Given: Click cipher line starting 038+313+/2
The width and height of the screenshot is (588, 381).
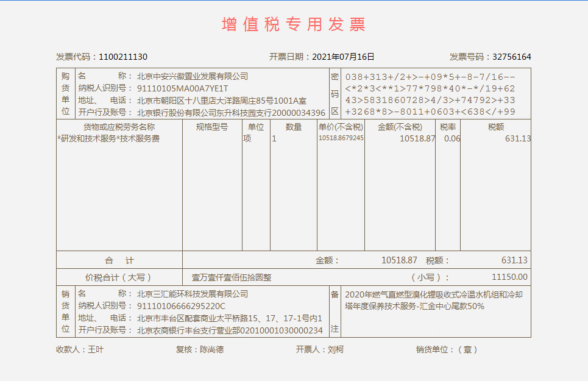Looking at the screenshot, I should [430, 77].
